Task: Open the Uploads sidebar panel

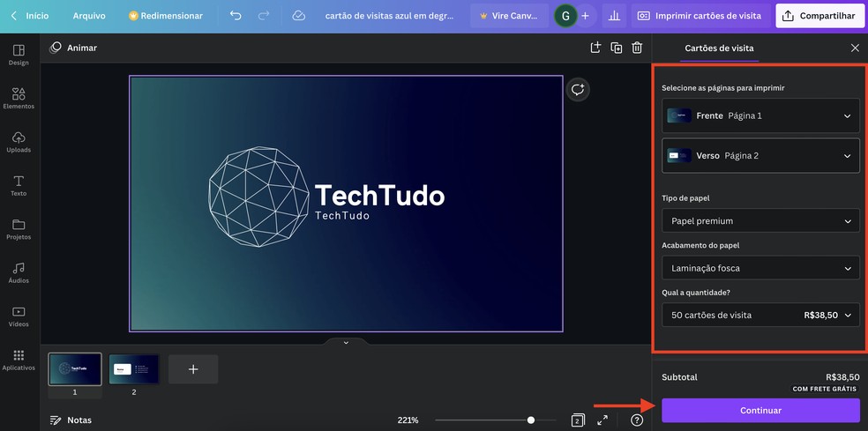Action: (x=19, y=142)
